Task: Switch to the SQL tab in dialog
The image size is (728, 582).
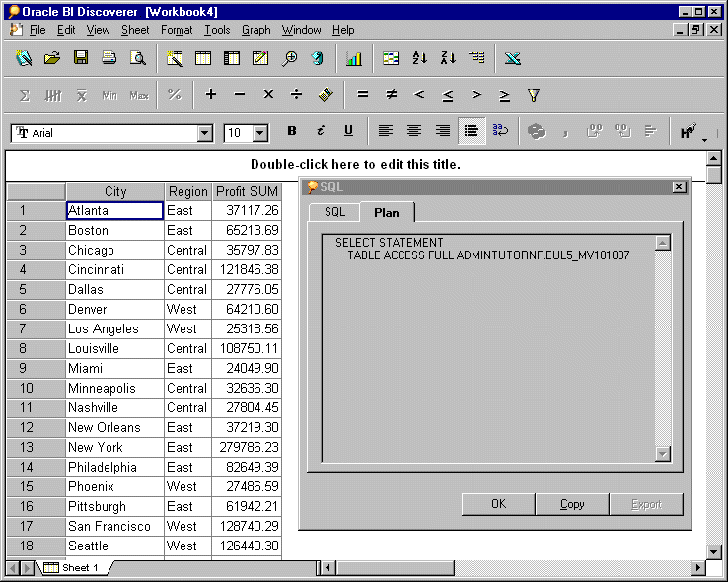Action: tap(334, 212)
